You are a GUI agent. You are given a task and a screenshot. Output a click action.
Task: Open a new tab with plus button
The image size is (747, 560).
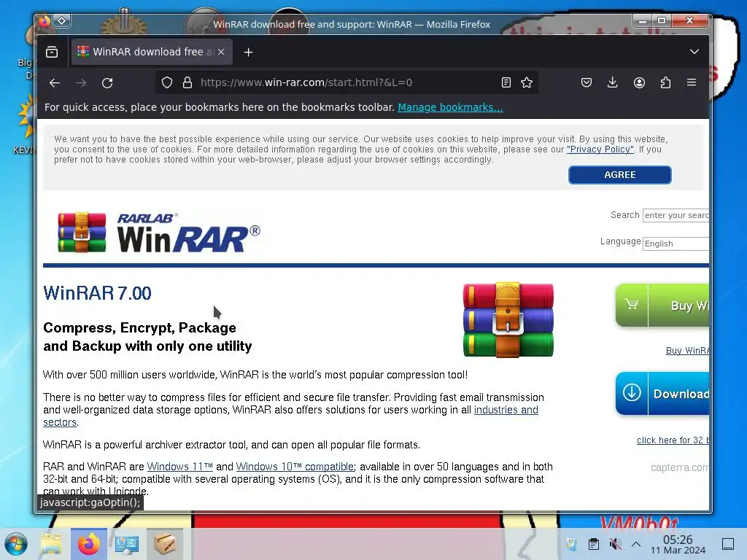pos(248,52)
